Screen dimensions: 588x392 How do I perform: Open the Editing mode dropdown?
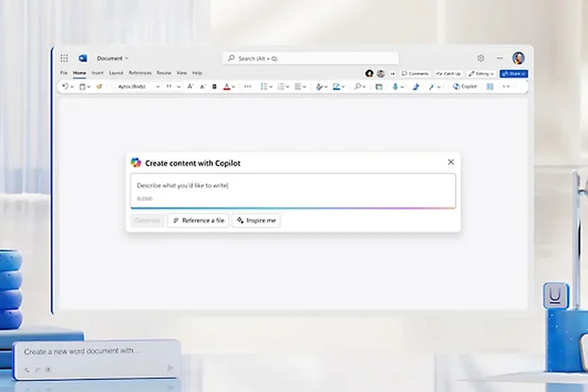point(481,73)
